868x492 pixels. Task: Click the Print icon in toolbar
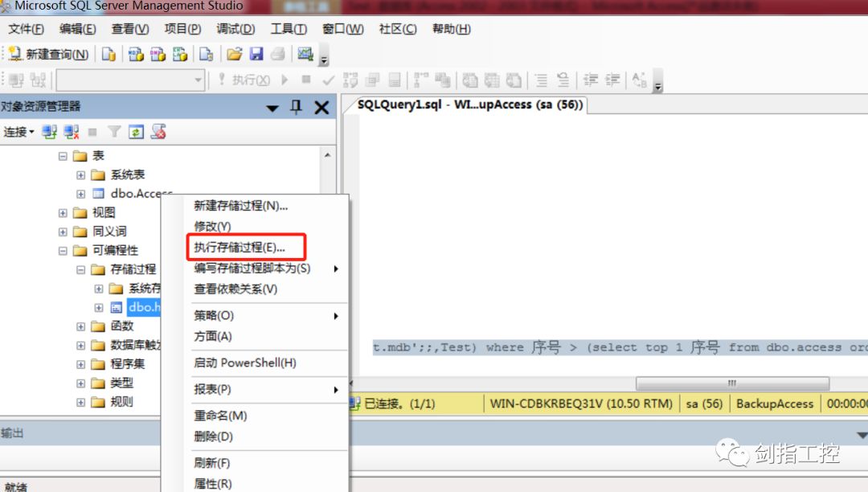278,54
